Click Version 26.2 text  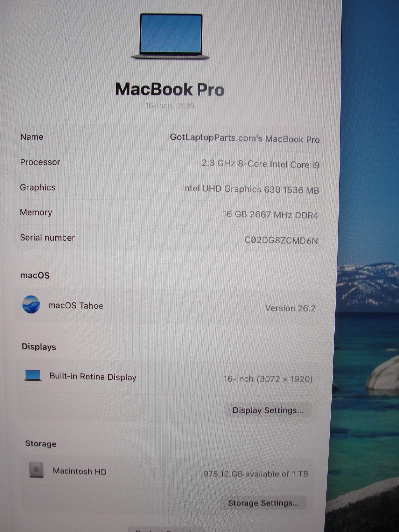click(x=290, y=308)
